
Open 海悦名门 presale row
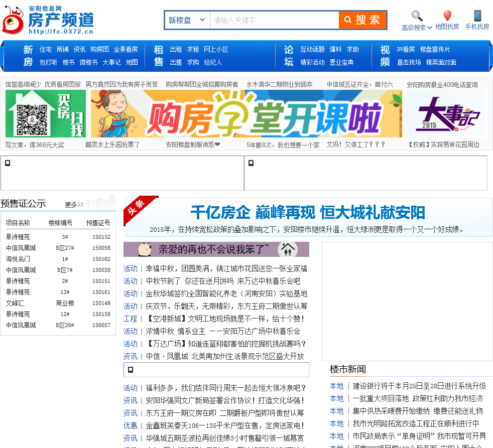point(58,259)
